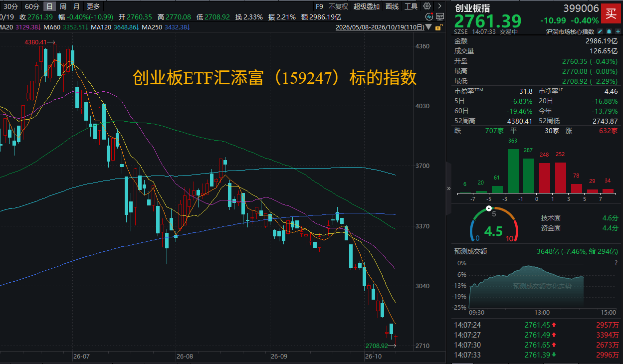Click the 创业板指 index name
Screen dimensions: 623x364
pos(472,7)
